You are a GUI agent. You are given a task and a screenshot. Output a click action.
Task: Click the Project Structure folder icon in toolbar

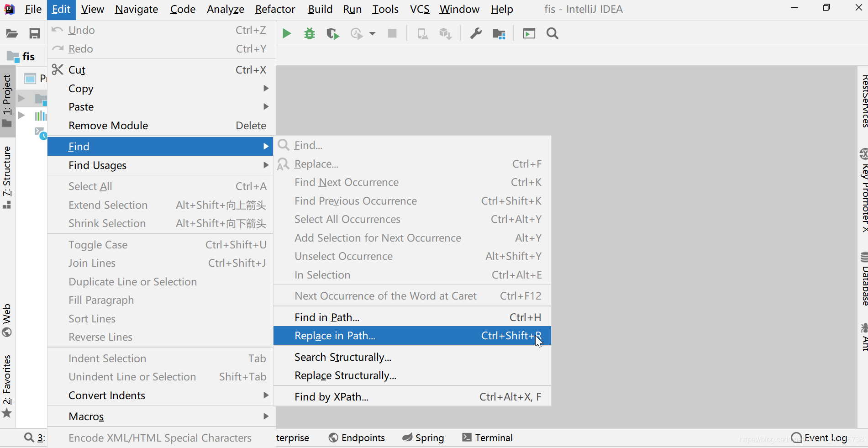pos(499,34)
